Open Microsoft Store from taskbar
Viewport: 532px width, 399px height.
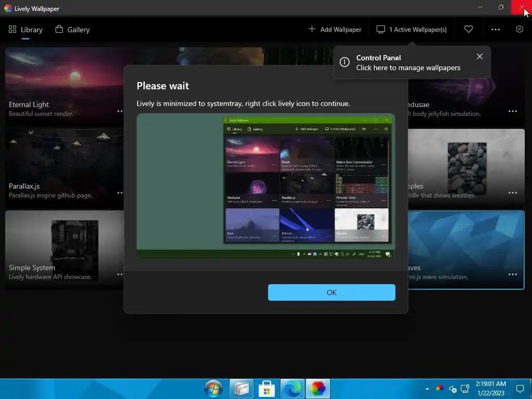point(267,389)
